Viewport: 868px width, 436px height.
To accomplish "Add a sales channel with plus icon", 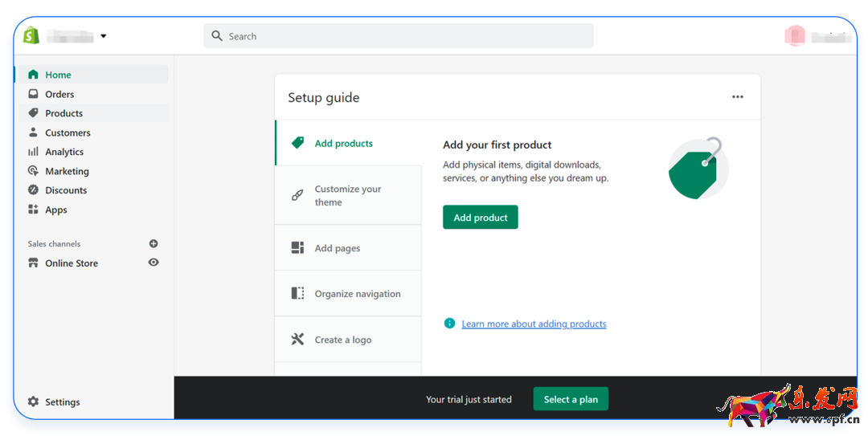I will [x=154, y=243].
